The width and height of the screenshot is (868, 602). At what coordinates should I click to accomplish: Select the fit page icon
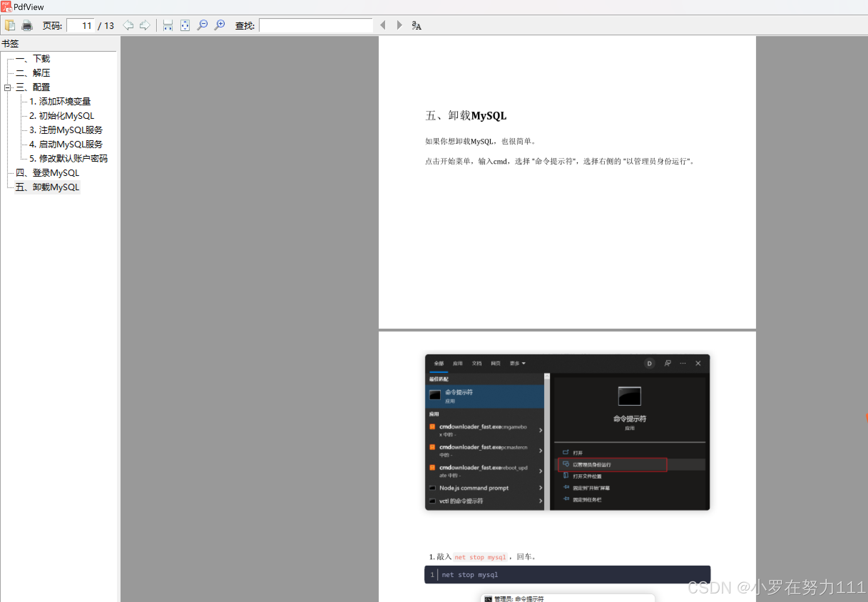[x=185, y=25]
